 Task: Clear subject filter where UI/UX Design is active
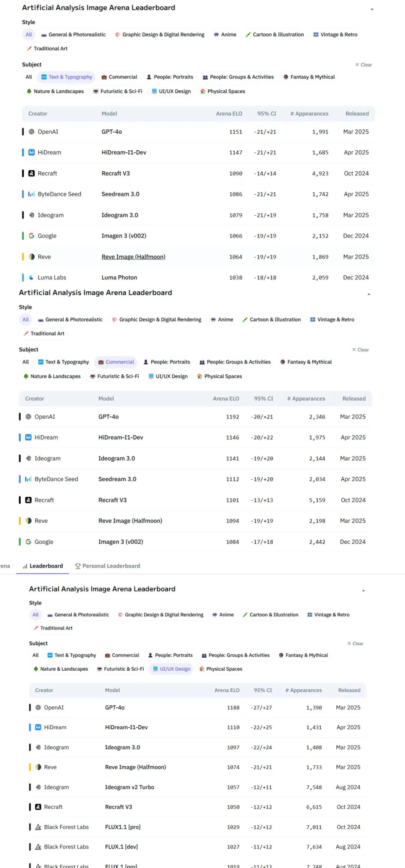click(355, 643)
